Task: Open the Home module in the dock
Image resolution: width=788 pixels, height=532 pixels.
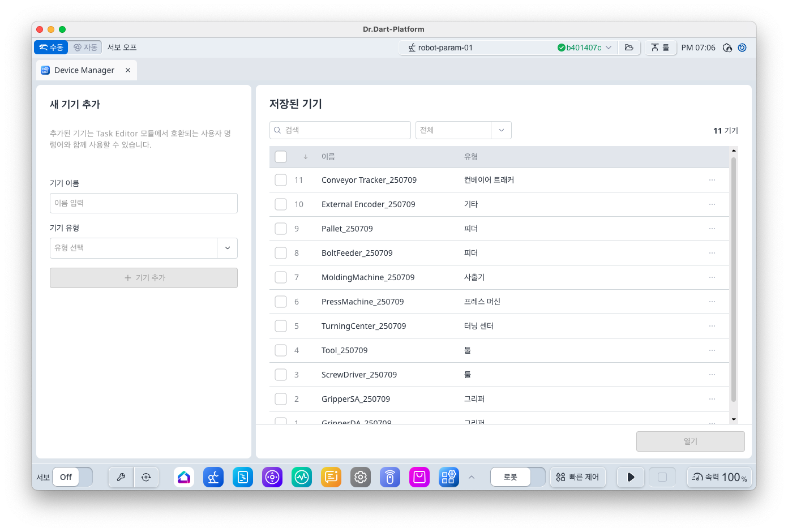Action: pos(184,477)
